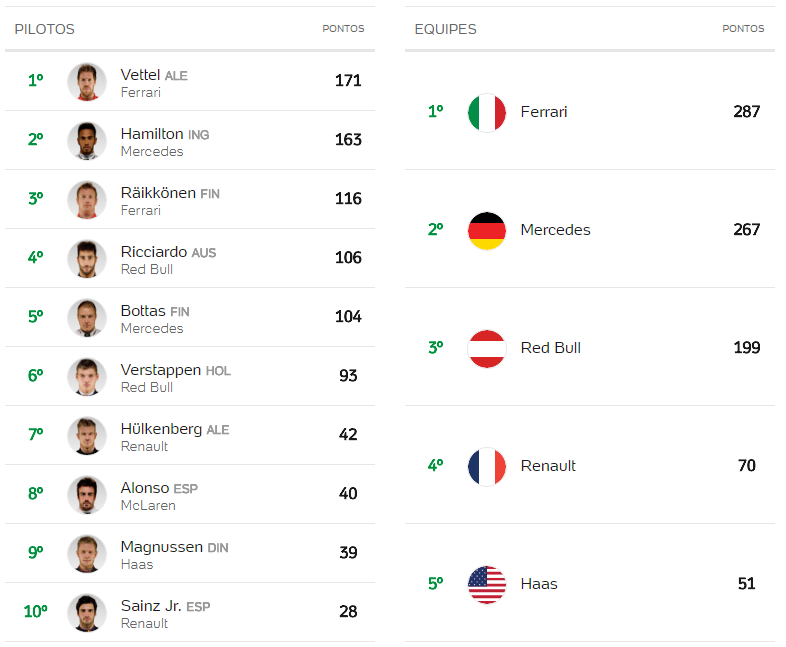Select the Magnussen driver name

pyautogui.click(x=161, y=547)
